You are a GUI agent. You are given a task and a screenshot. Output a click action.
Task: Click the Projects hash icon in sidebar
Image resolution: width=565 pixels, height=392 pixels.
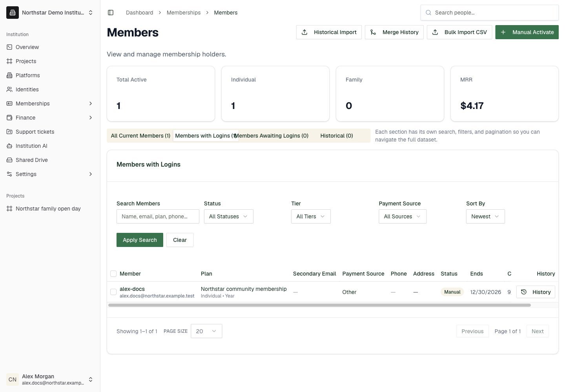point(9,61)
